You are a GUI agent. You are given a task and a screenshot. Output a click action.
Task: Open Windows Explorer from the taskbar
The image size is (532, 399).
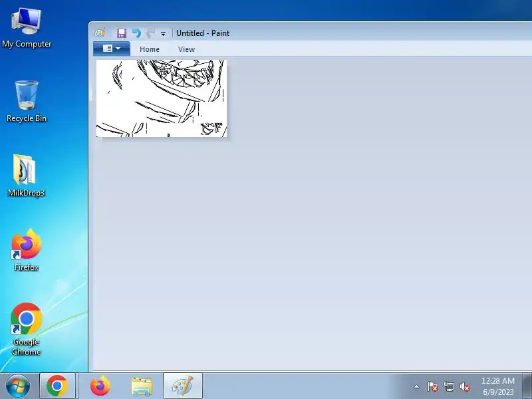[142, 386]
